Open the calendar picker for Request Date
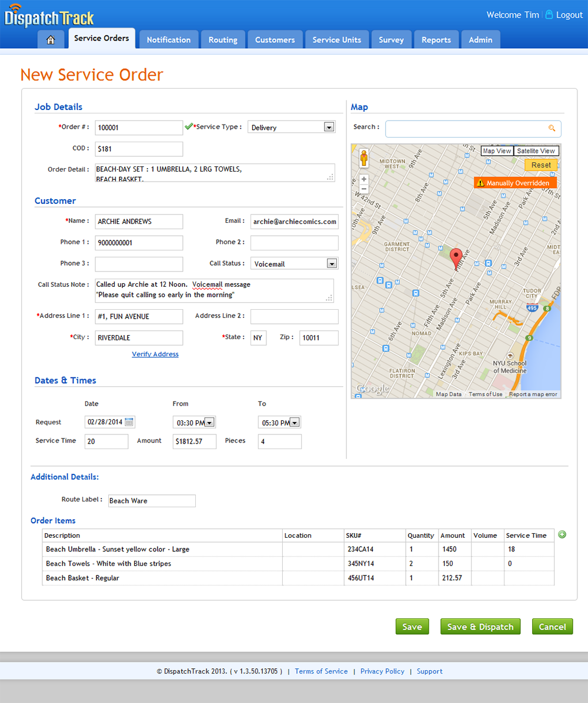Image resolution: width=588 pixels, height=703 pixels. click(x=128, y=421)
